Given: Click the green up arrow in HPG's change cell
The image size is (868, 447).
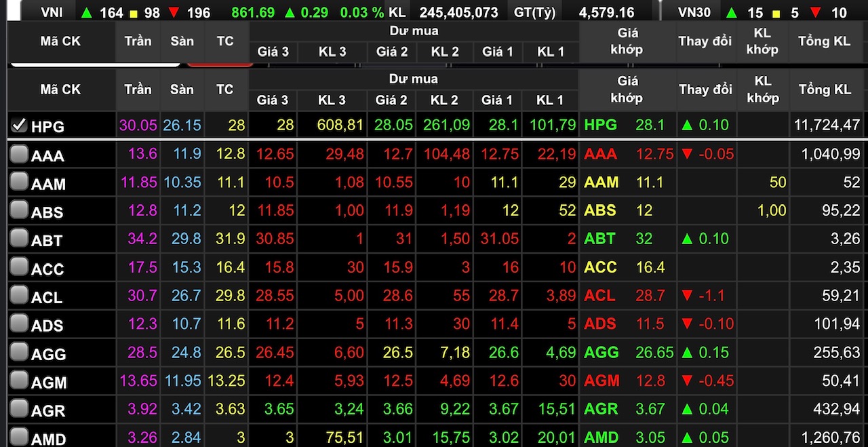Looking at the screenshot, I should tap(688, 125).
